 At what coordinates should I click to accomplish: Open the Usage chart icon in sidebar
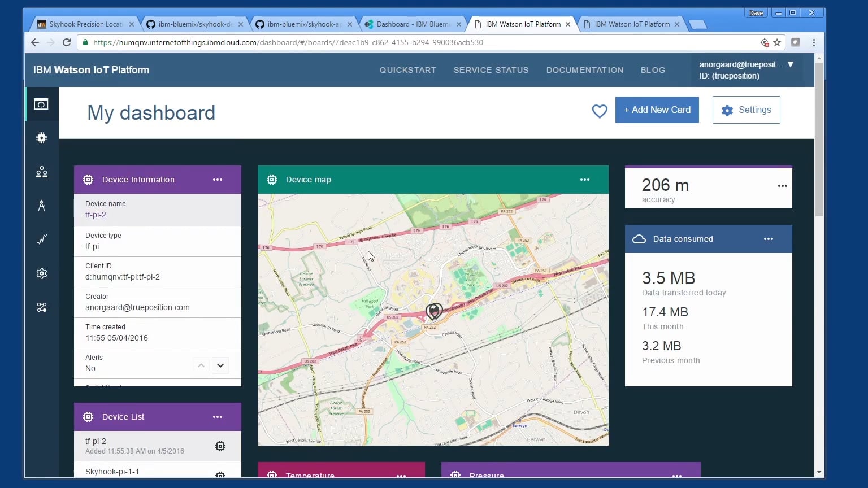[41, 239]
